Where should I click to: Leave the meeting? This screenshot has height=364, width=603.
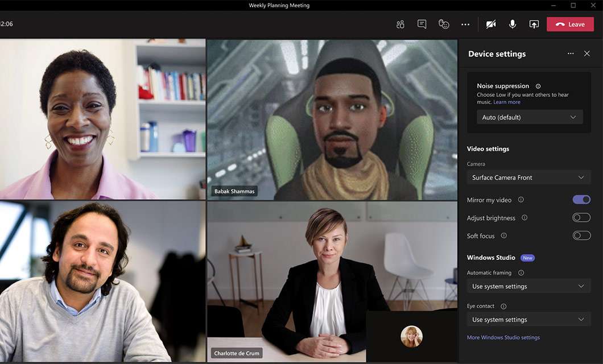[x=570, y=24]
